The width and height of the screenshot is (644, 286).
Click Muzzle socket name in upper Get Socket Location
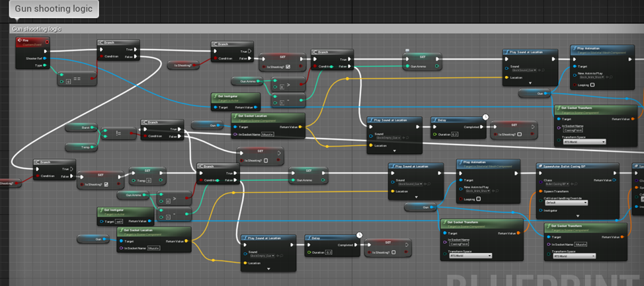pos(267,134)
